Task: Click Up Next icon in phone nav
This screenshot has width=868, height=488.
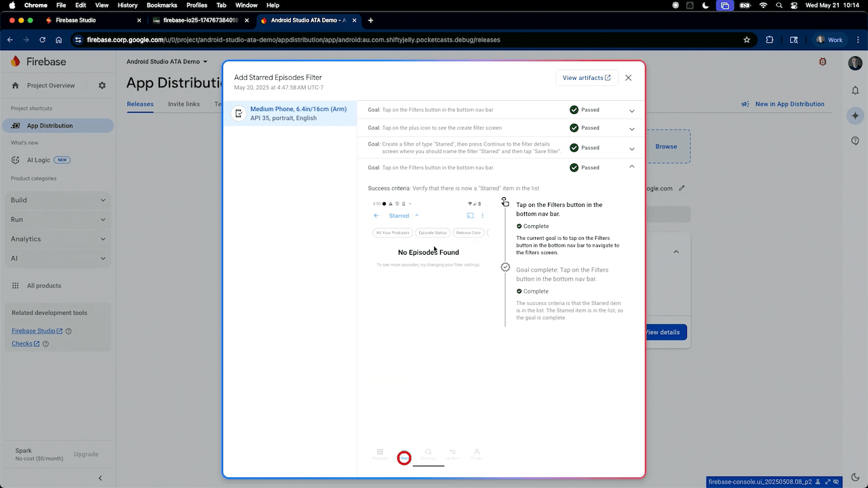Action: tap(452, 453)
